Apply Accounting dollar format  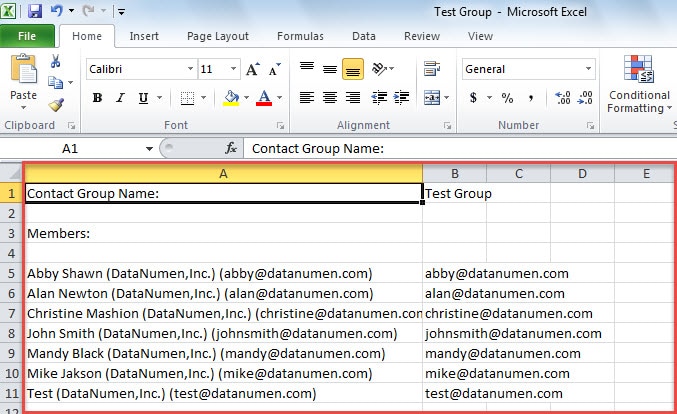pyautogui.click(x=474, y=98)
